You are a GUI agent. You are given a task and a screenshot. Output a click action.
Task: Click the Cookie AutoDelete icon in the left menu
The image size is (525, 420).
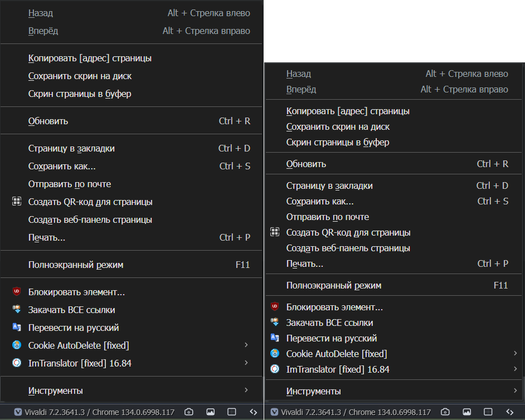tap(17, 345)
